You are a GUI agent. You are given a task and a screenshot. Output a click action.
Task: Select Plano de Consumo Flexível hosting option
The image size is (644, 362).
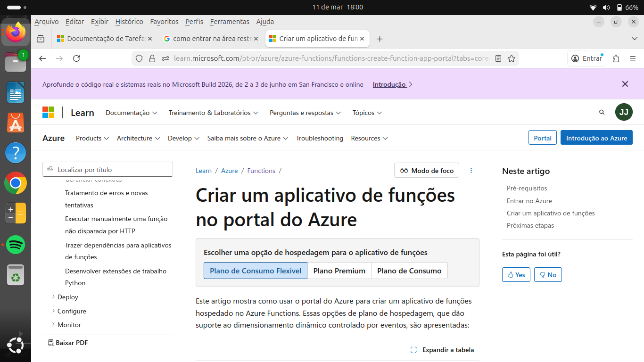pos(256,271)
